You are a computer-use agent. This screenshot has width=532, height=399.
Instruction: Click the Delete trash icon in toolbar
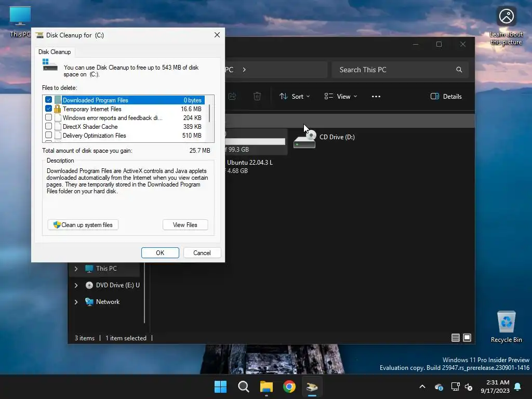[257, 96]
